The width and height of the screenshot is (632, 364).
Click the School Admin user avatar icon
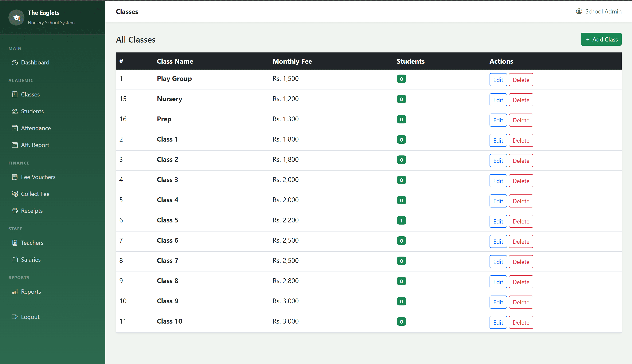tap(579, 12)
